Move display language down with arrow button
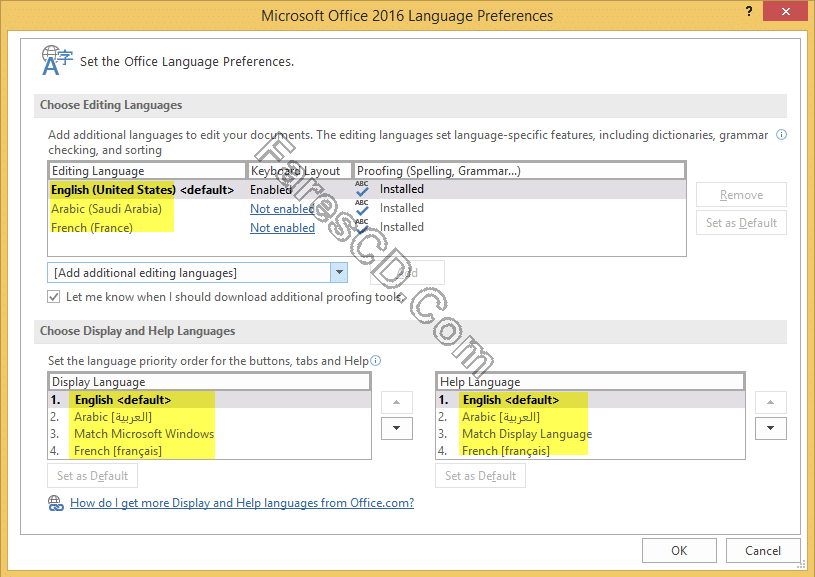The height and width of the screenshot is (577, 815). point(397,428)
